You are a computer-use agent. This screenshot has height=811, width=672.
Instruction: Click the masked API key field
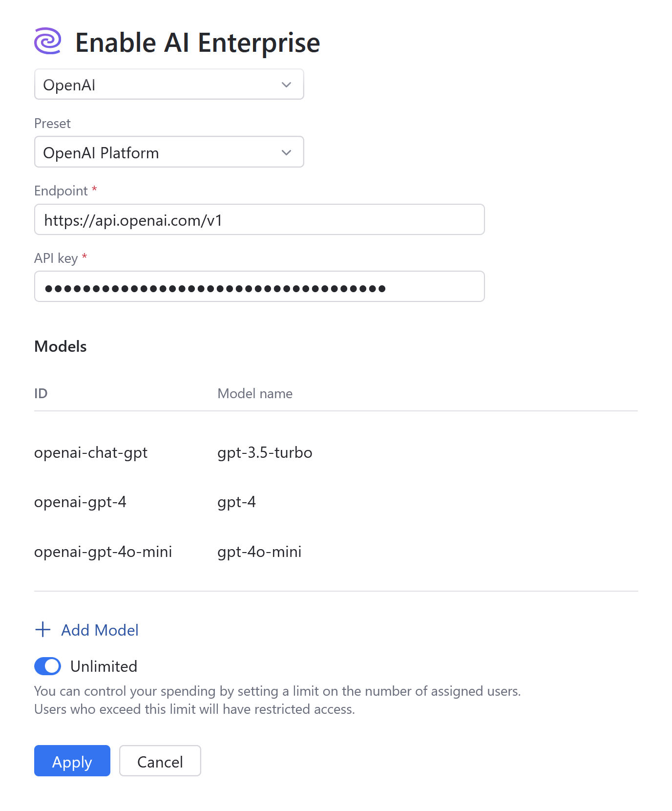(x=259, y=286)
